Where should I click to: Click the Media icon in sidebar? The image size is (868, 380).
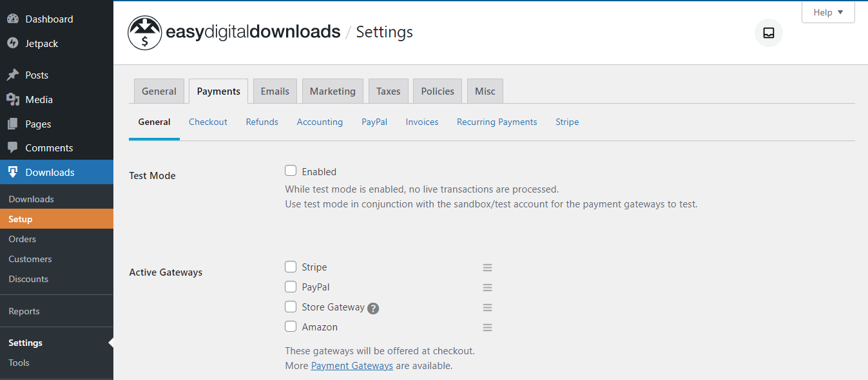[x=13, y=100]
